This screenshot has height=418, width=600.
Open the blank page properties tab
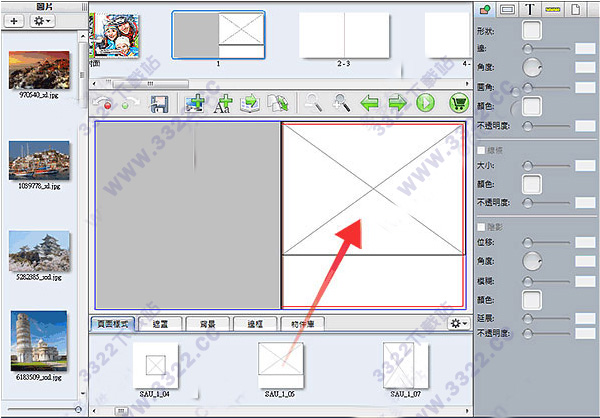576,9
